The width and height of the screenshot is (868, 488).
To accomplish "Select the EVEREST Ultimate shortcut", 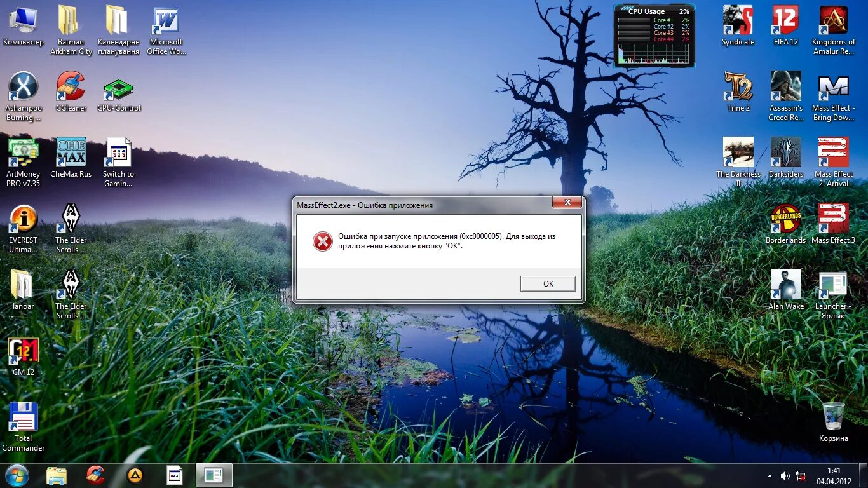I will [24, 229].
